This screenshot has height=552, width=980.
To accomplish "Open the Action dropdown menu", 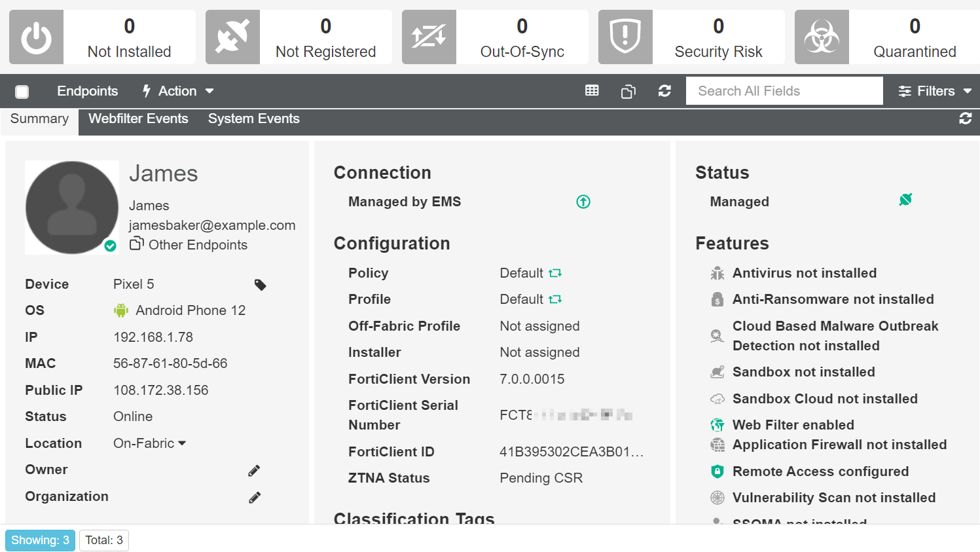I will [177, 91].
